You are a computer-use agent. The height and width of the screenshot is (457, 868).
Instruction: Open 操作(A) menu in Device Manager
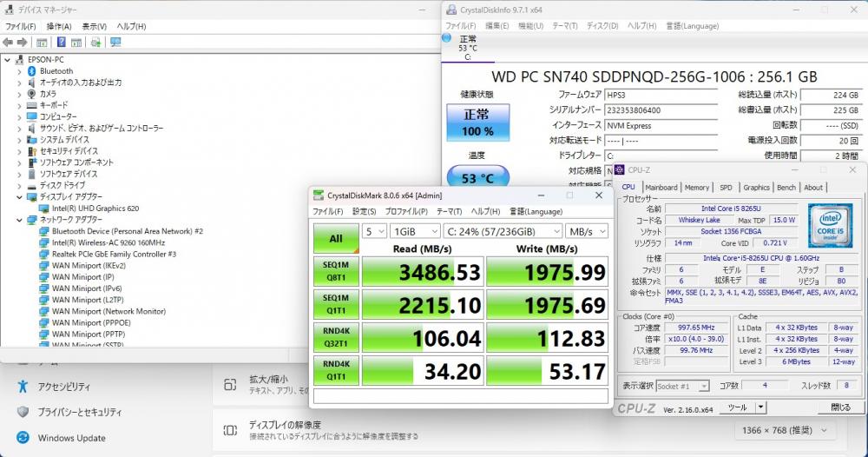click(59, 26)
